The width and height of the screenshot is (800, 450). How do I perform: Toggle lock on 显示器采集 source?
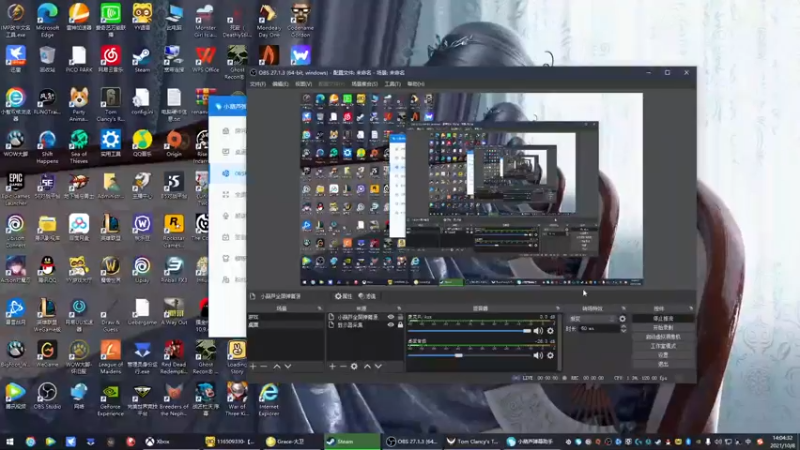401,324
